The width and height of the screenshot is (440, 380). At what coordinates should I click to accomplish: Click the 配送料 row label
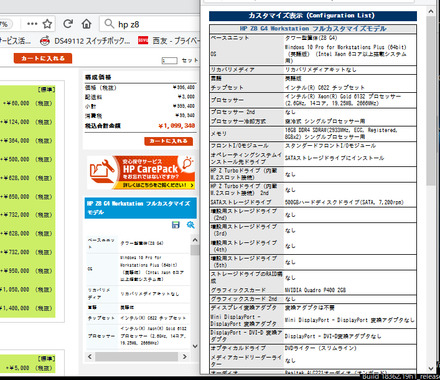(x=93, y=97)
